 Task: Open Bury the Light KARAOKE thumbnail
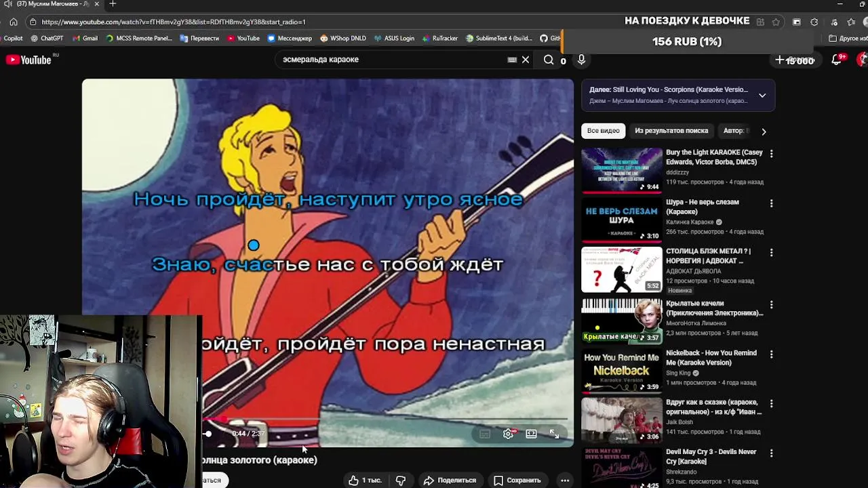[x=621, y=169]
